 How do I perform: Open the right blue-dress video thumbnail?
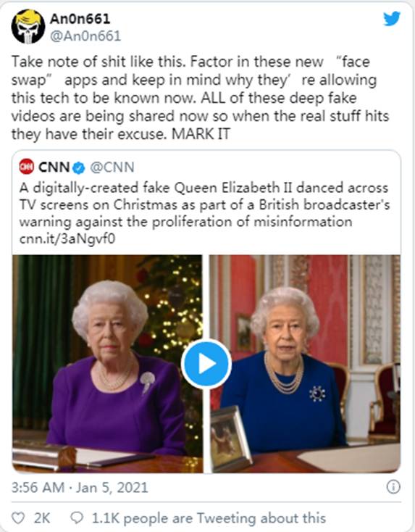305,364
